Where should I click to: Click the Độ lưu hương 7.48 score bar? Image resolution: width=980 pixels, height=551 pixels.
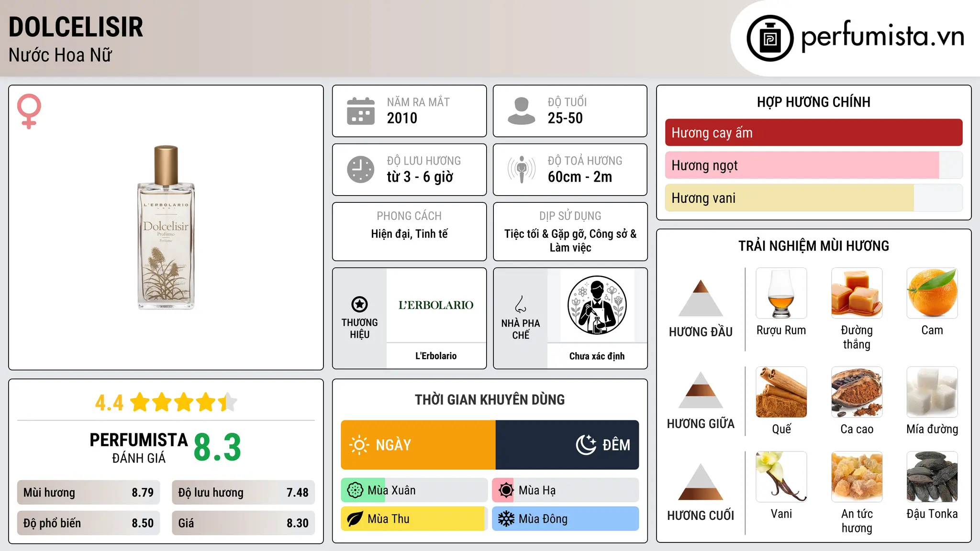click(243, 493)
